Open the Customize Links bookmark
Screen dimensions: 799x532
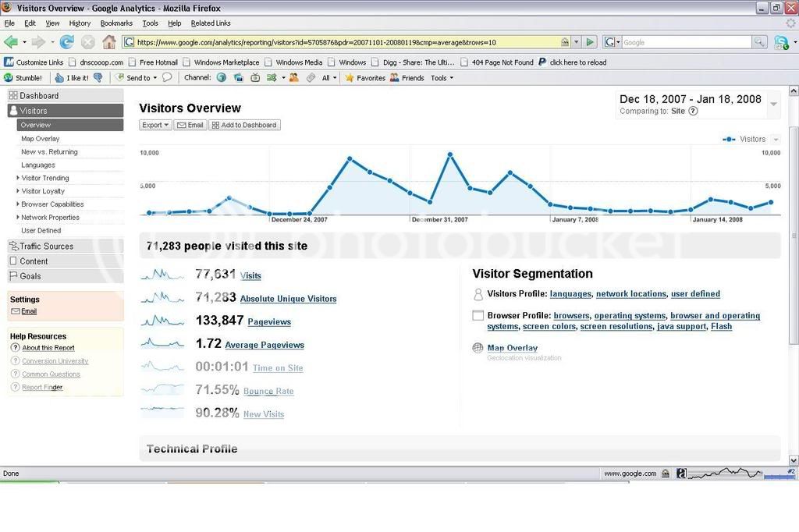pos(34,62)
